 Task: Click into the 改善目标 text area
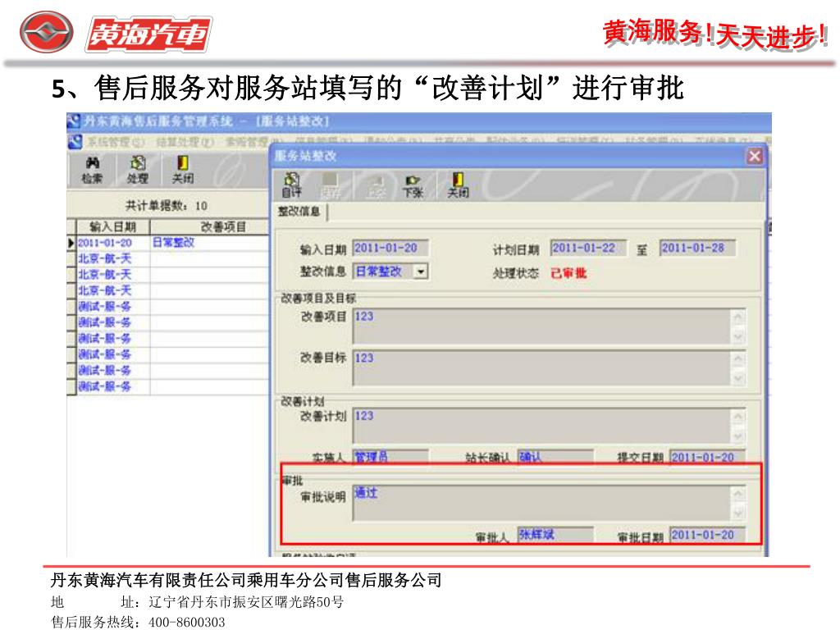[541, 368]
